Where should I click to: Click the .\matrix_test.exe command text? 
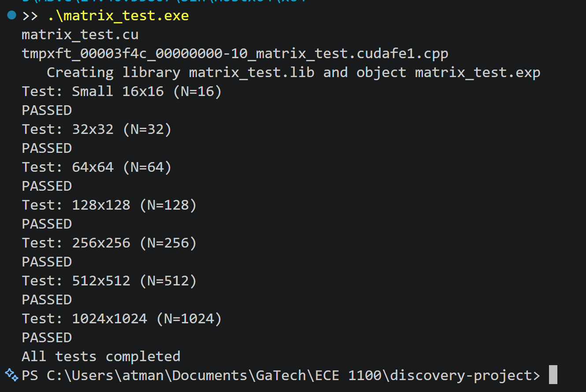pos(119,16)
